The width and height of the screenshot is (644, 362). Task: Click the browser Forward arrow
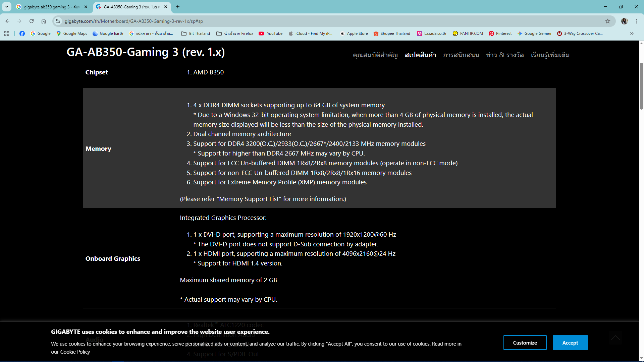[19, 21]
